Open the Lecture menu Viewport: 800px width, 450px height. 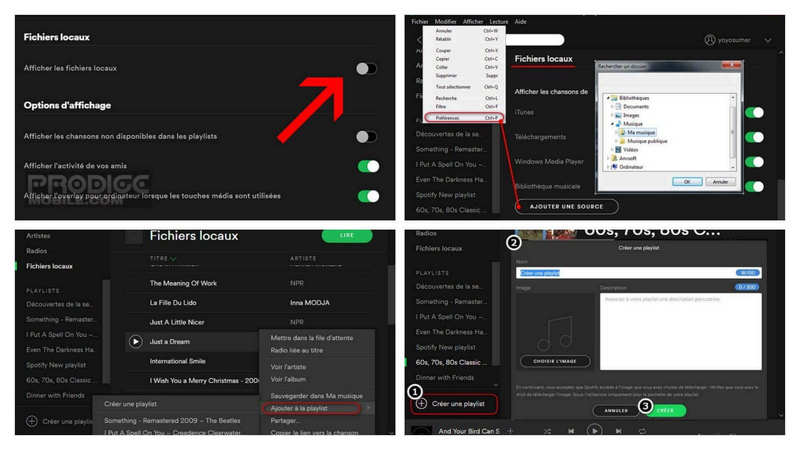[x=498, y=21]
